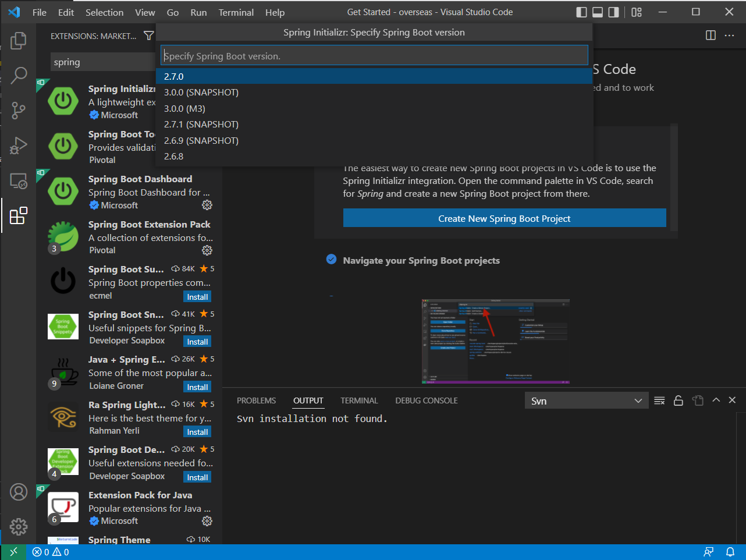Image resolution: width=746 pixels, height=560 pixels.
Task: Click the customize layout icon in title bar
Action: (637, 12)
